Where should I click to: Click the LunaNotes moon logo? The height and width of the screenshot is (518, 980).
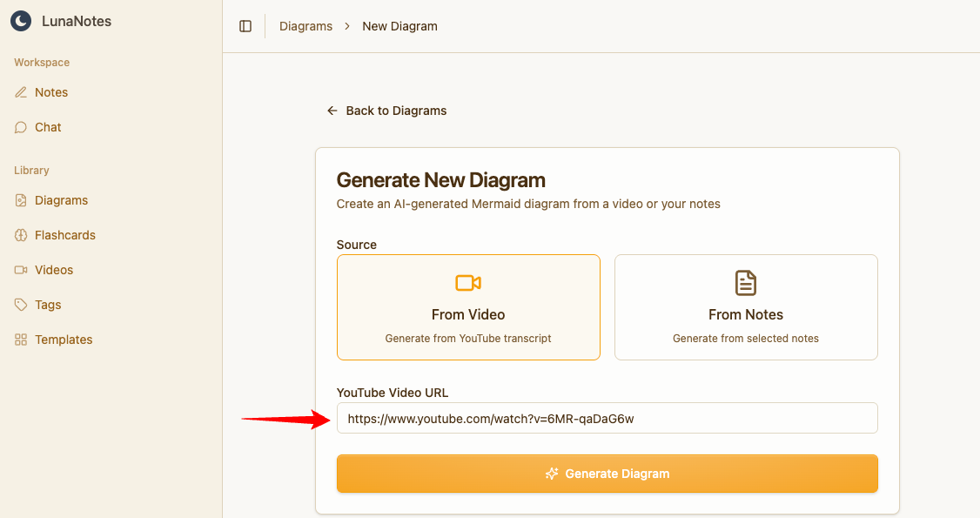pyautogui.click(x=21, y=22)
